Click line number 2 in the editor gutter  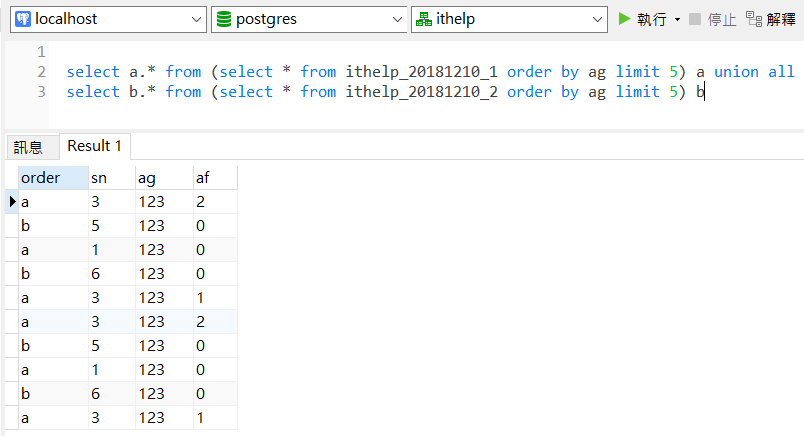(x=42, y=72)
